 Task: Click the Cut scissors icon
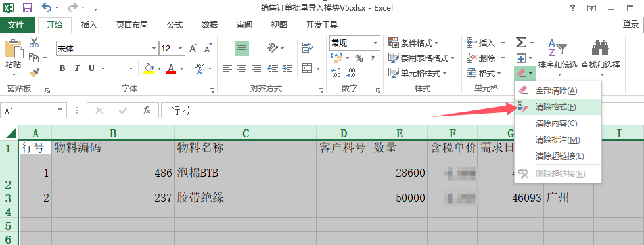pos(34,42)
